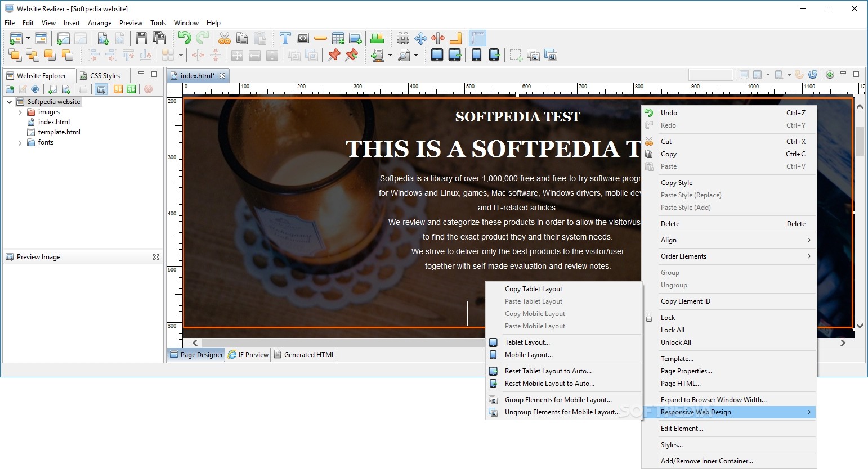Screen dimensions: 868x469
Task: Select index.html in Website Explorer tree
Action: click(x=54, y=122)
